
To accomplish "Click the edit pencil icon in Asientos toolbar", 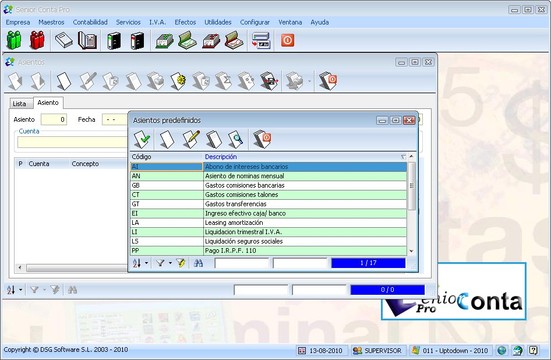I will tap(88, 81).
